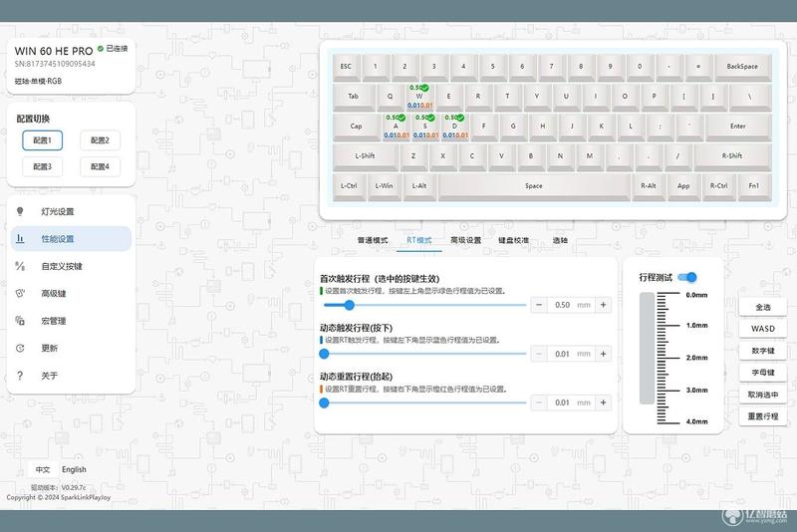This screenshot has width=797, height=532.
Task: Select the Tab key on keyboard layout
Action: tap(354, 96)
